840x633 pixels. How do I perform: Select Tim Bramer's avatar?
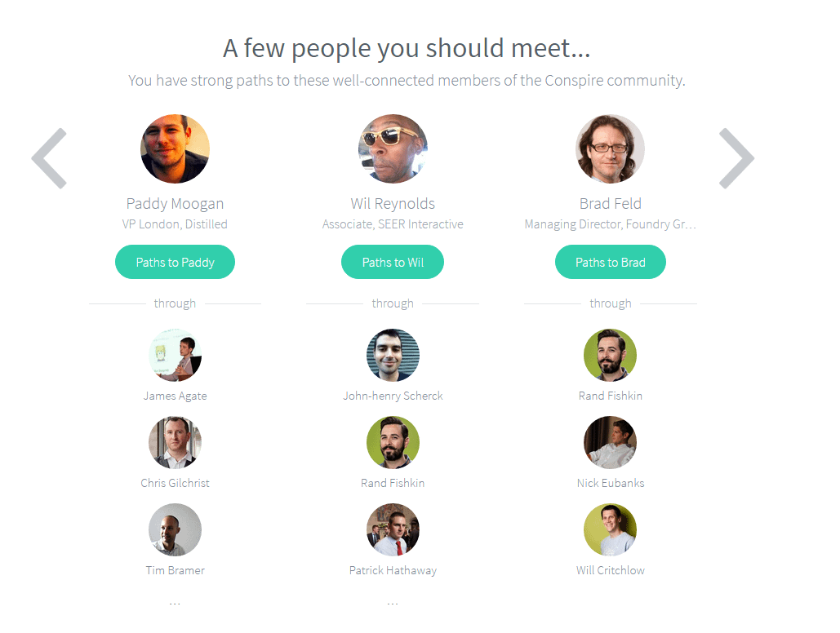175,529
